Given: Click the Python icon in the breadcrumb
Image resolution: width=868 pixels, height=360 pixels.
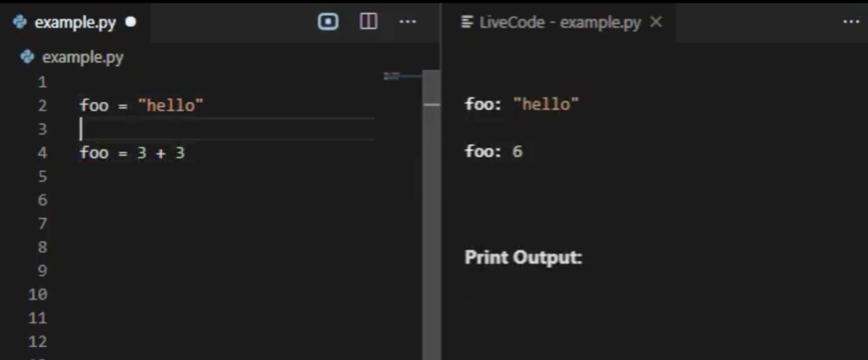Looking at the screenshot, I should click(x=27, y=57).
